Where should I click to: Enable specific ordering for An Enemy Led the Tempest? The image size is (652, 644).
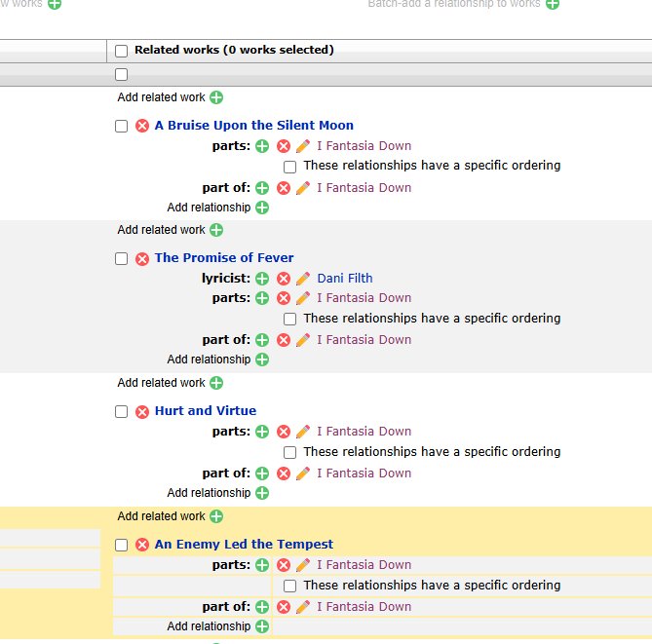pos(289,587)
